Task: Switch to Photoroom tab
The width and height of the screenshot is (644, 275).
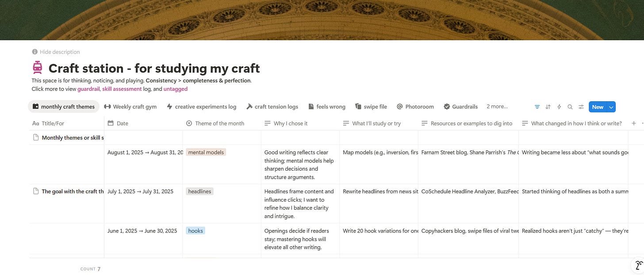Action: click(415, 107)
